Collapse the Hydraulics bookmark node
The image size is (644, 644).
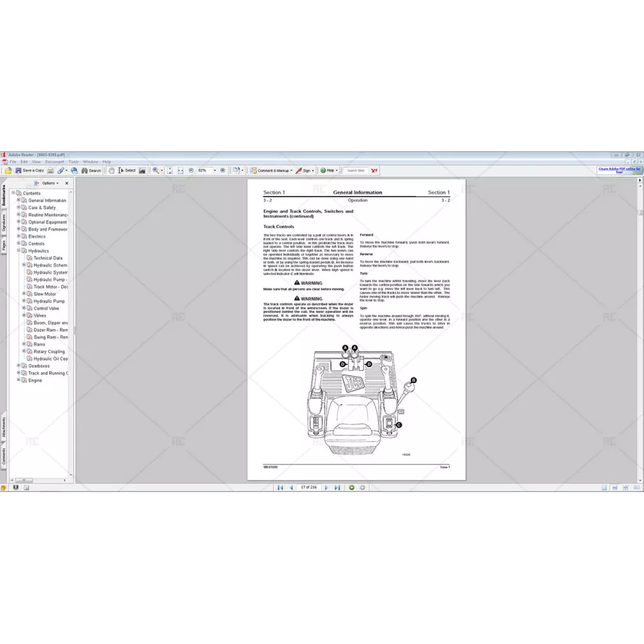tap(19, 251)
